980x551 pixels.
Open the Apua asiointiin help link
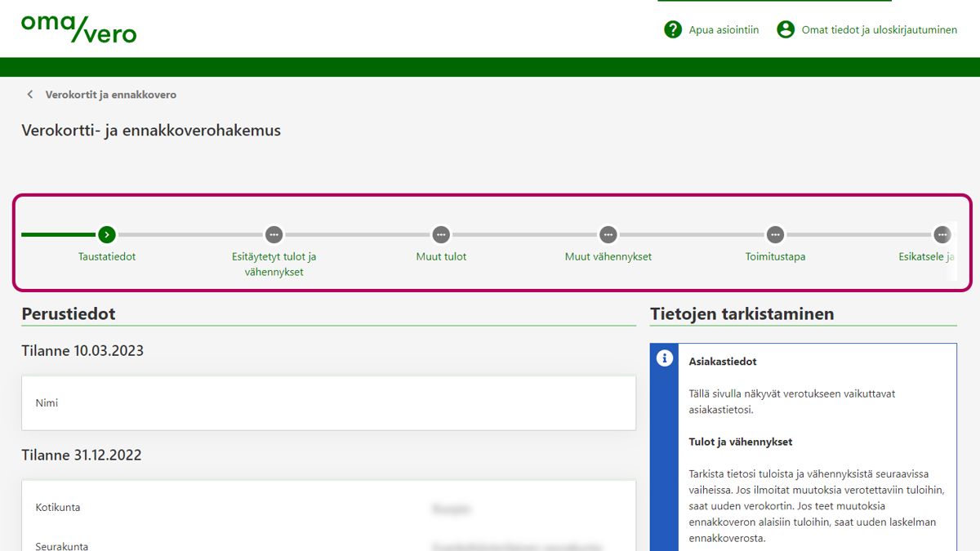coord(724,29)
